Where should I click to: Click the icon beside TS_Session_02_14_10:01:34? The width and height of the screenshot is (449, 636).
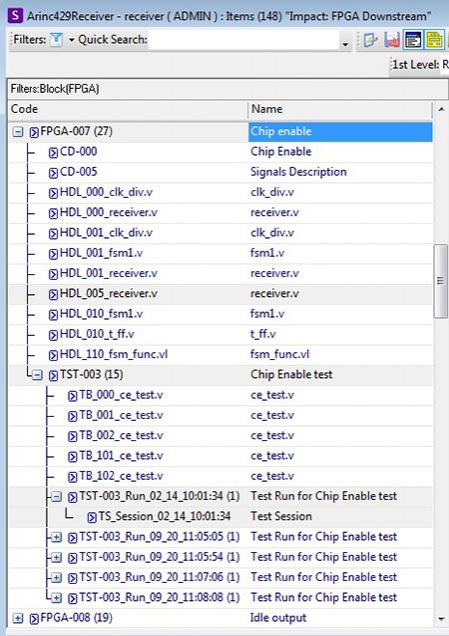(92, 517)
